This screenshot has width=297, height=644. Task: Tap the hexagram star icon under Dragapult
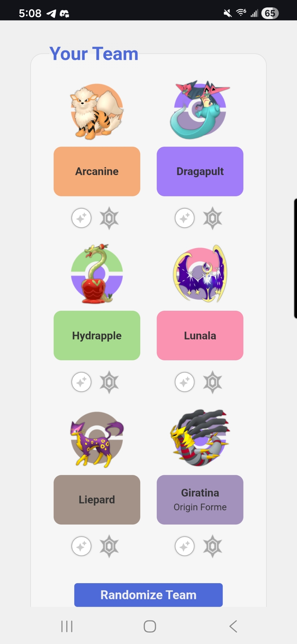click(x=213, y=218)
